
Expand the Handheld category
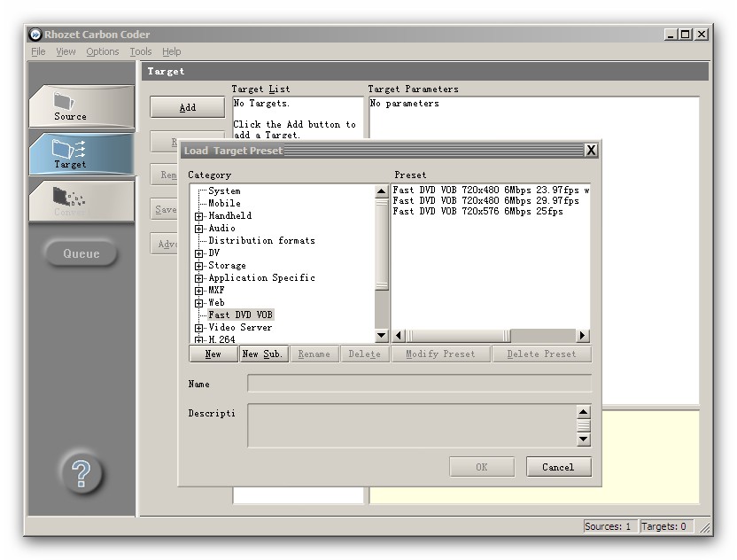(x=199, y=216)
